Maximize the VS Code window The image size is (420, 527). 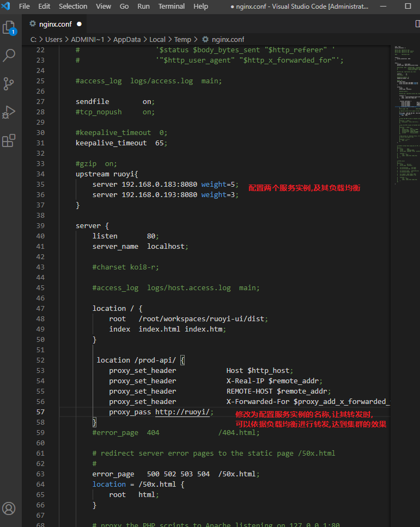(408, 6)
